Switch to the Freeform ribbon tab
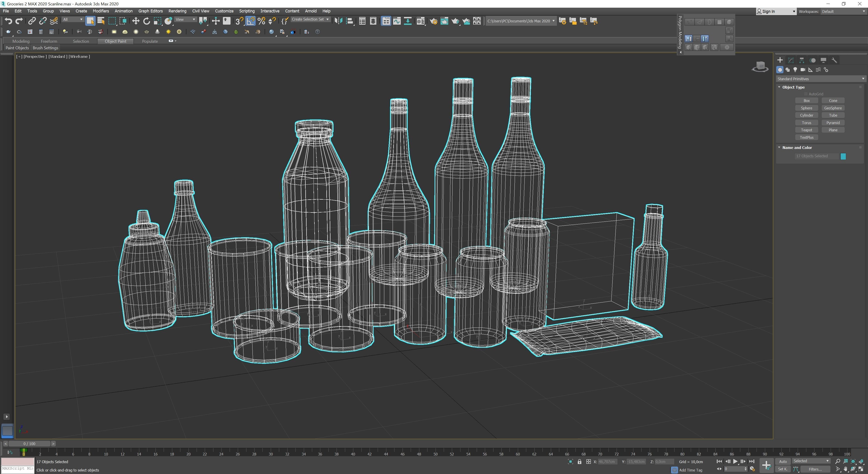Screen dimensions: 868x474 (49, 41)
